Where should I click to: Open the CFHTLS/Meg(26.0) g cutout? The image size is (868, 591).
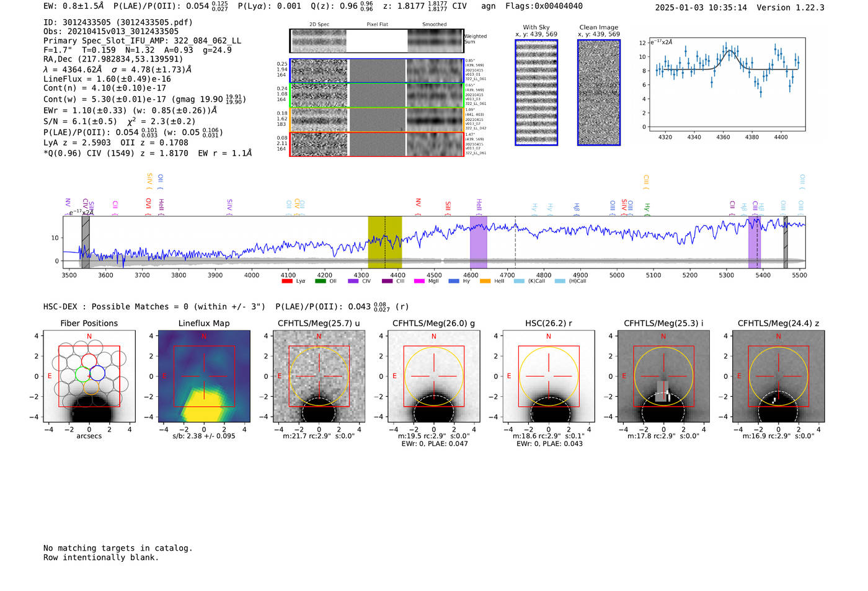434,376
